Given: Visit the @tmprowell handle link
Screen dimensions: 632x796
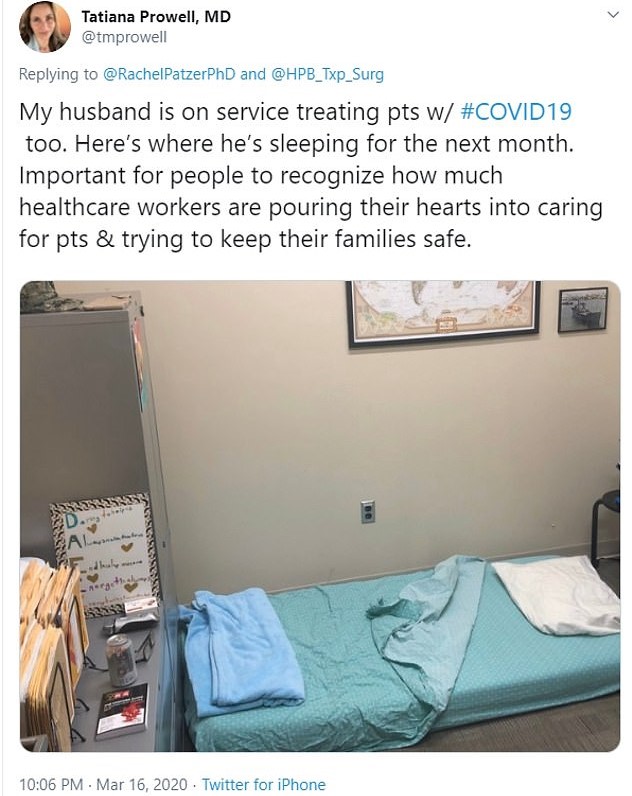Looking at the screenshot, I should tap(124, 37).
